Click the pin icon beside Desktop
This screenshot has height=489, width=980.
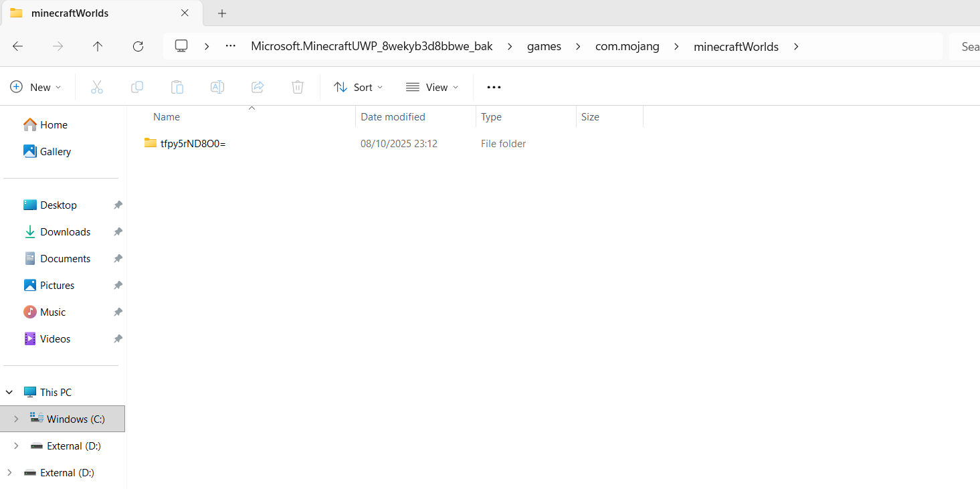point(118,205)
